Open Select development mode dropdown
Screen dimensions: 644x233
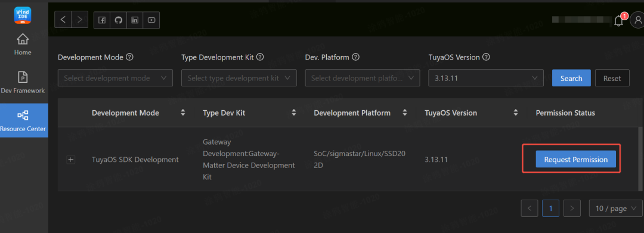[x=116, y=78]
